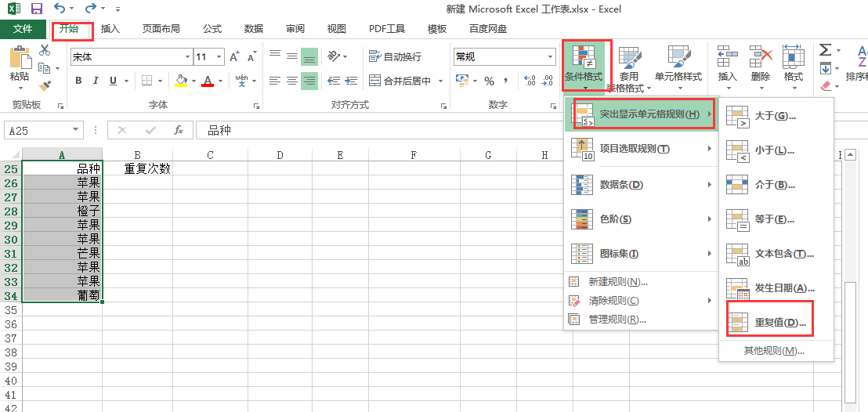This screenshot has height=412, width=868.
Task: Open the wén phonetic guide tool
Action: click(241, 81)
